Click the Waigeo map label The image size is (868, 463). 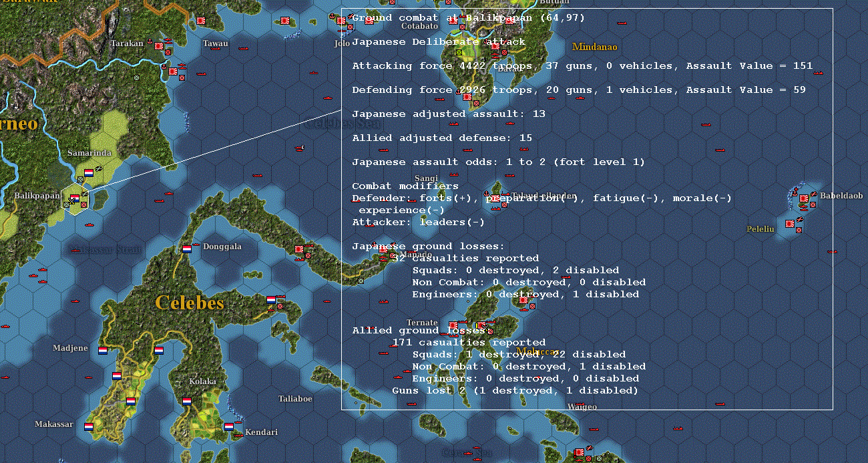(x=582, y=406)
